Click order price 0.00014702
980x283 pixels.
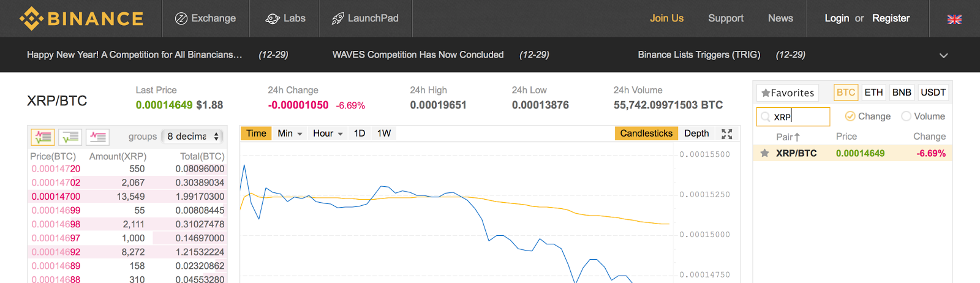coord(56,183)
